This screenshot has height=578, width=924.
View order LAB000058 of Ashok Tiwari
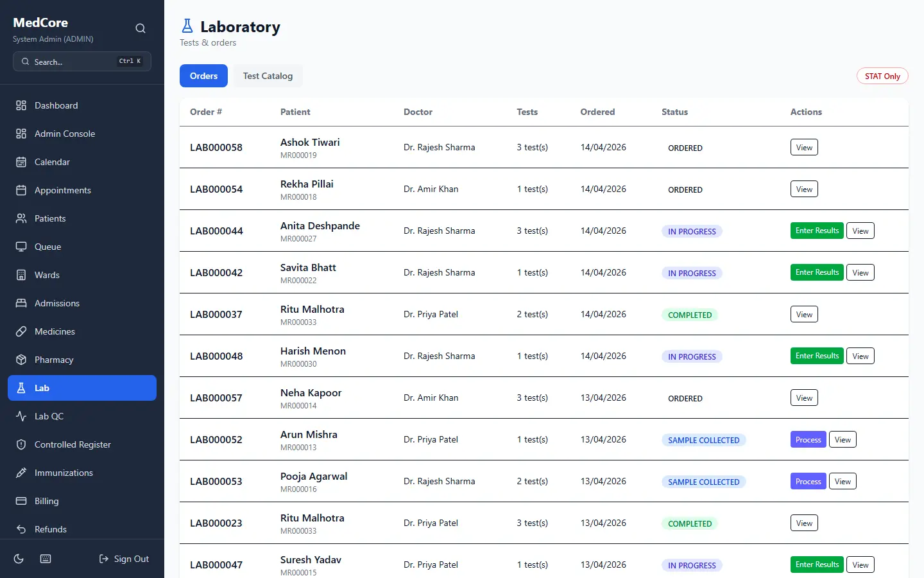pyautogui.click(x=804, y=147)
